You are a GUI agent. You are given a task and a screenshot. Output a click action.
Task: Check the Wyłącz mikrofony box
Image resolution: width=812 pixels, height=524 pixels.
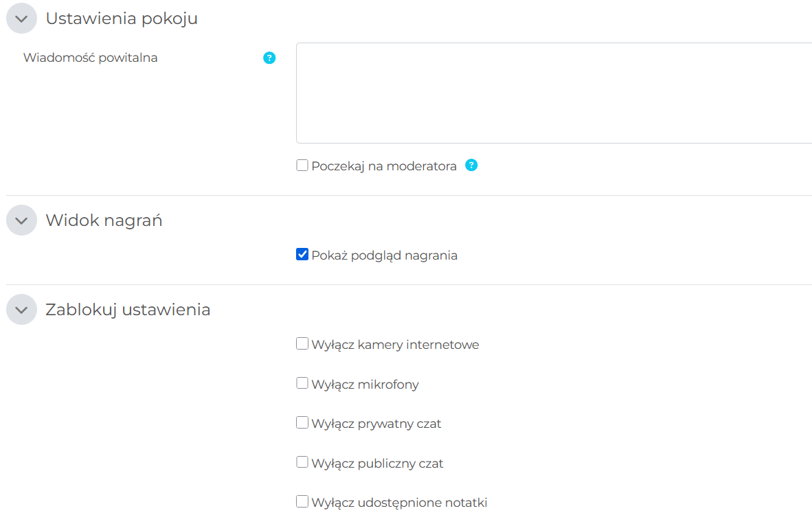[302, 384]
